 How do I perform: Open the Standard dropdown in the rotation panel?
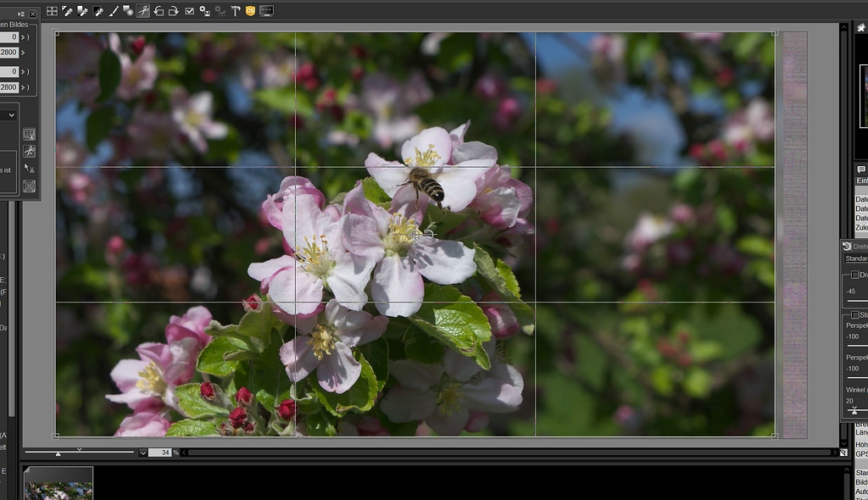(856, 258)
